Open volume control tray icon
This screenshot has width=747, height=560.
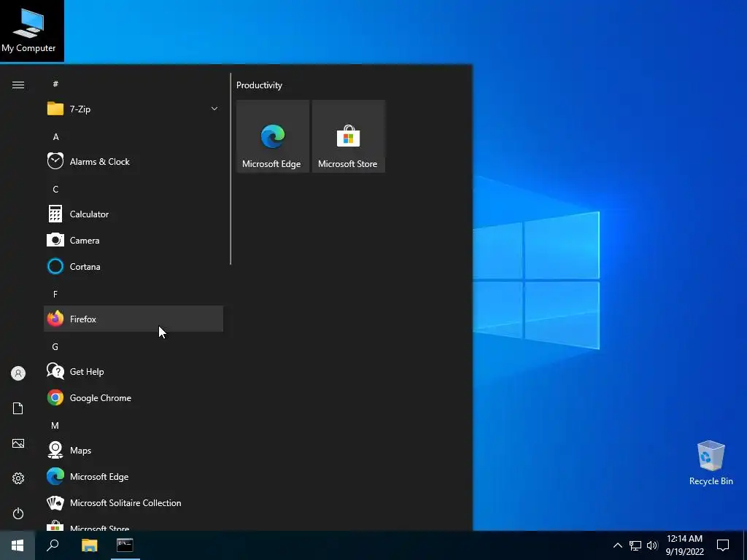point(652,545)
